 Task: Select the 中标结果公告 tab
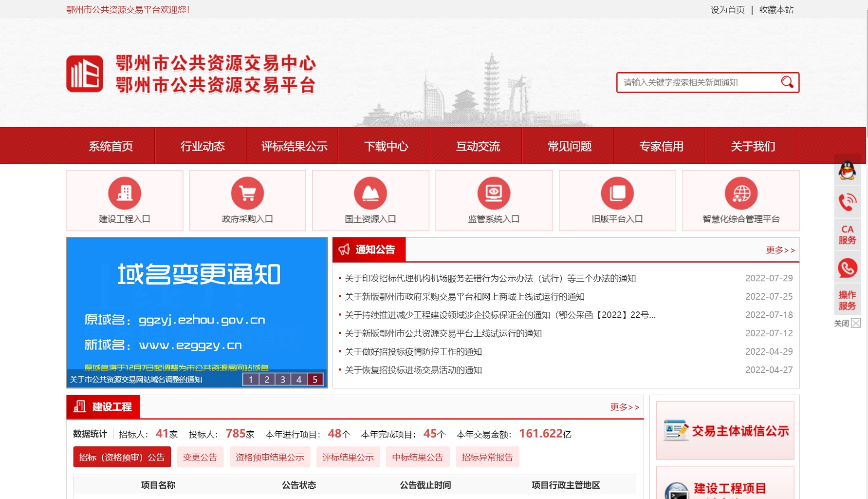pyautogui.click(x=418, y=457)
